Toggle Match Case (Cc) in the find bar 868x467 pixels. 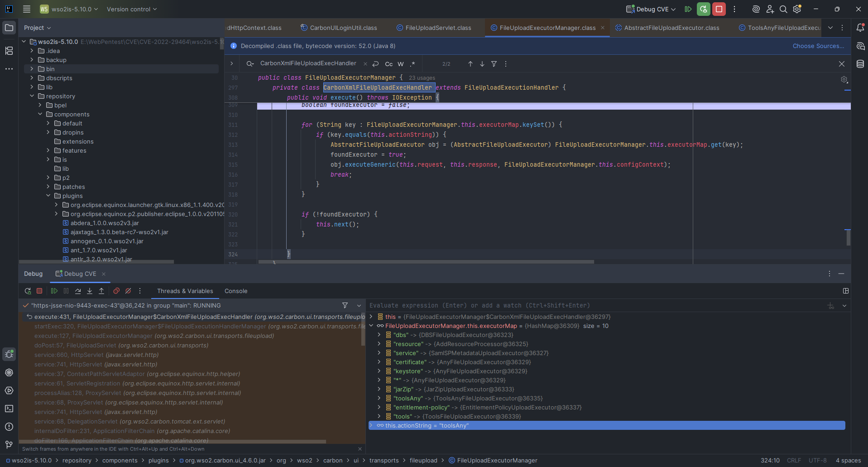coord(388,64)
